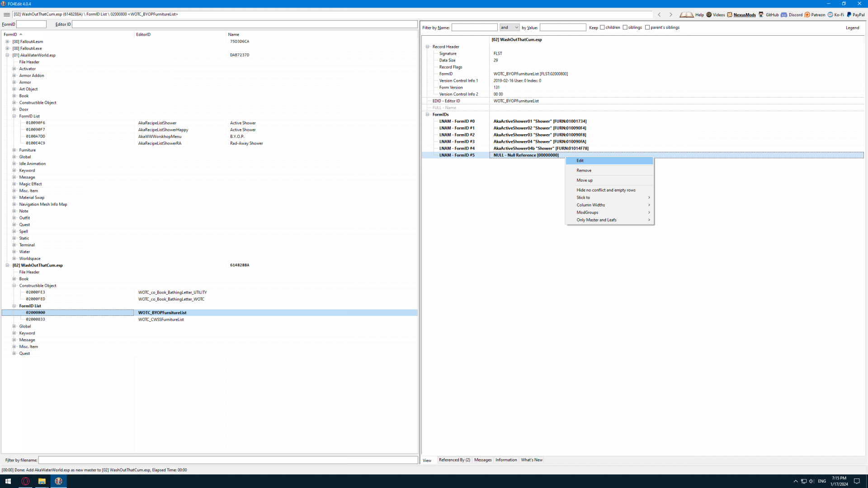868x488 pixels.
Task: Enable the Keep children checkbox
Action: click(x=602, y=28)
